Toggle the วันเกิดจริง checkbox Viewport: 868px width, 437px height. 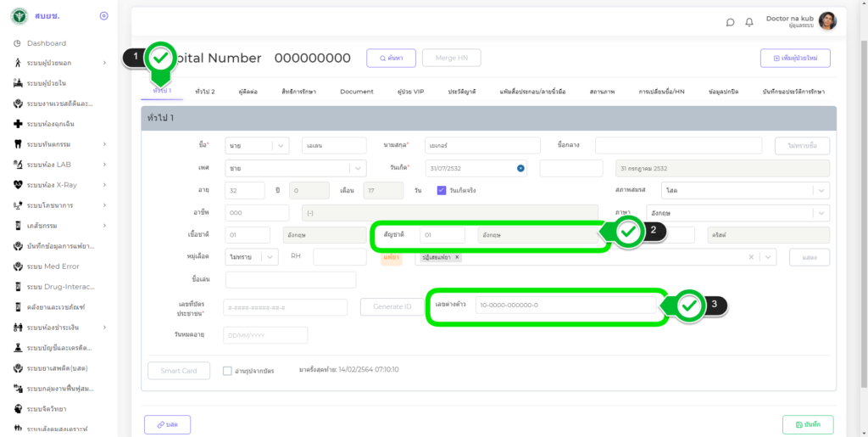(442, 190)
